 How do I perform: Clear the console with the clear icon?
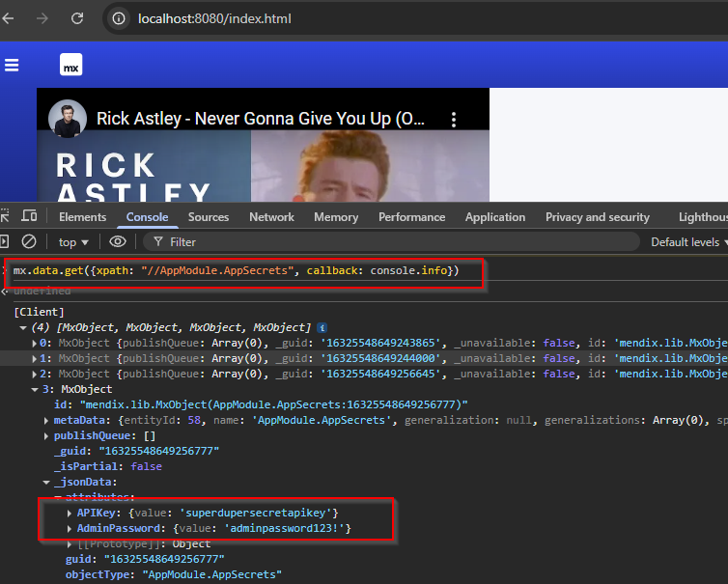coord(29,241)
